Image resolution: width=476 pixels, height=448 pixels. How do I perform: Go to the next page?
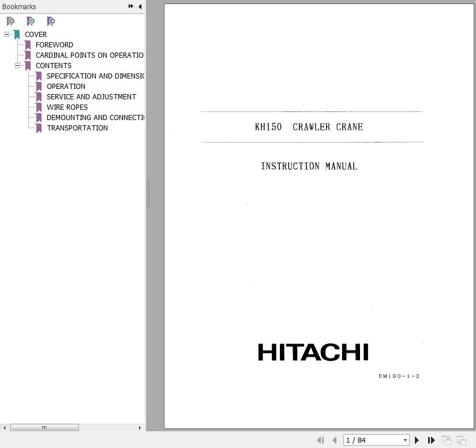point(417,440)
